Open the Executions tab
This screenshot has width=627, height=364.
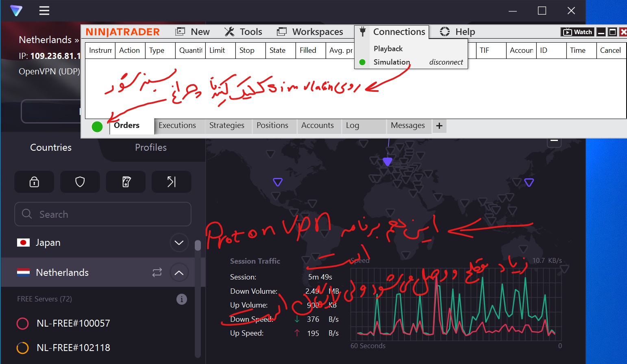(x=177, y=126)
